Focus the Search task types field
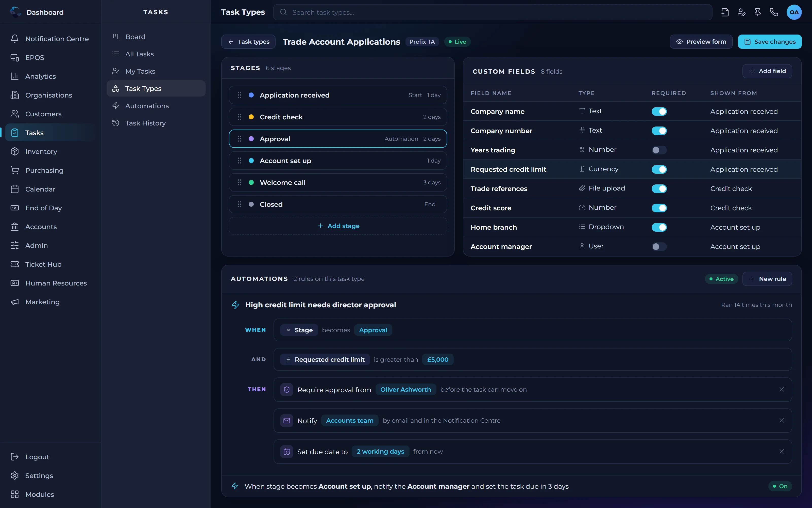This screenshot has width=812, height=508. click(493, 12)
